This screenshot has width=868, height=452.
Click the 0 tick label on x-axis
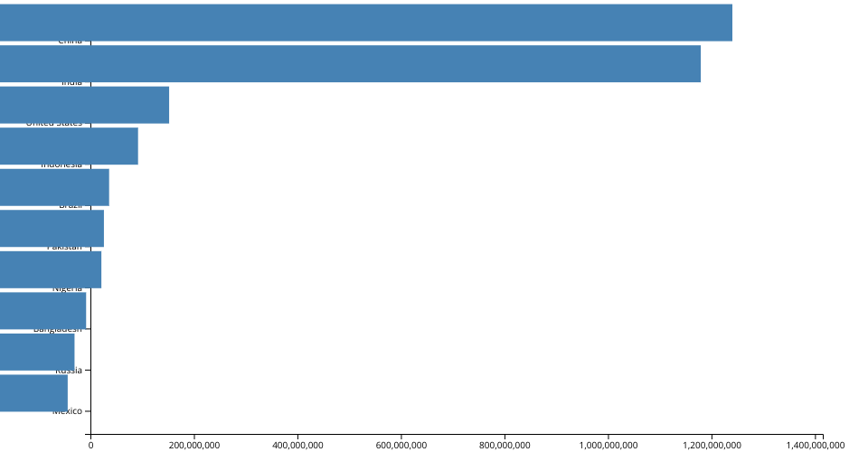coord(90,444)
